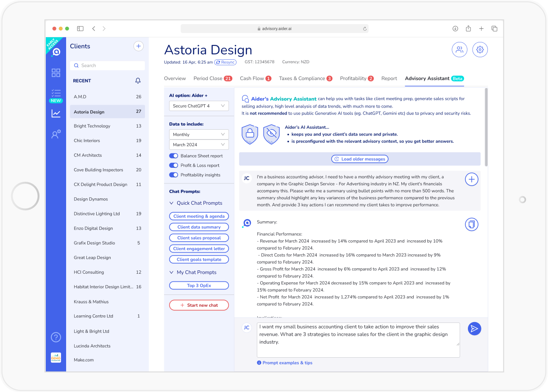
Task: Open notifications via the bell icon
Action: [x=138, y=81]
